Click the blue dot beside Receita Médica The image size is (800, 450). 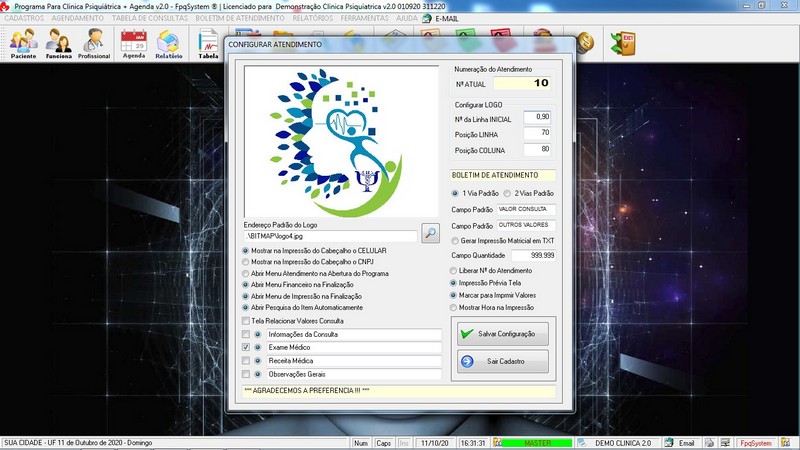[258, 361]
